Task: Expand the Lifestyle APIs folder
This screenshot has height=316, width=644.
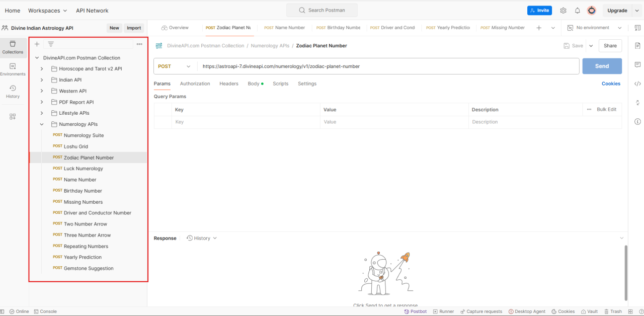Action: tap(42, 113)
